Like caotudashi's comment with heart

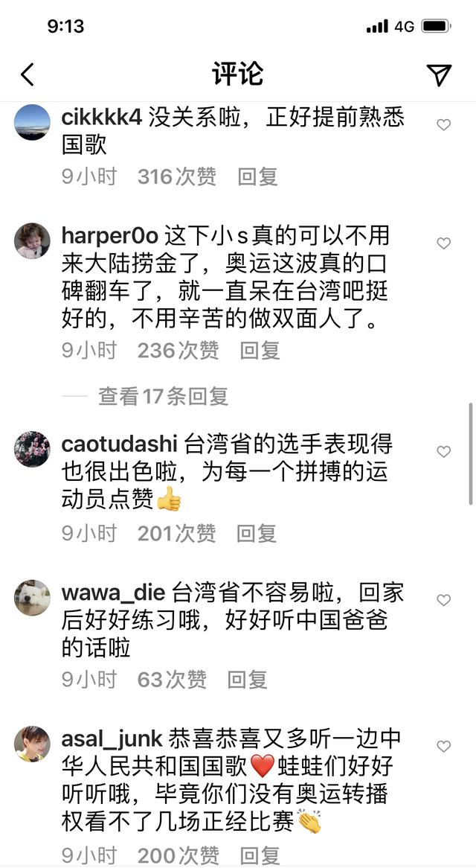point(443,452)
